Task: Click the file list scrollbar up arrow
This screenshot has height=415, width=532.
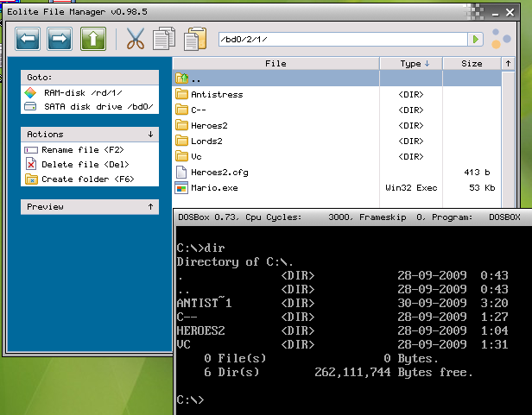Action: coord(507,64)
